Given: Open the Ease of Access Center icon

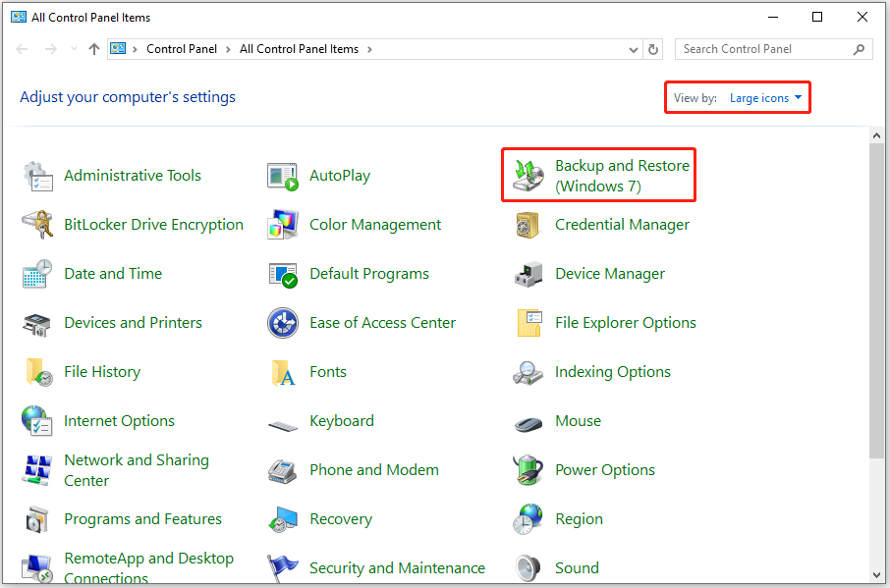Looking at the screenshot, I should coord(282,322).
